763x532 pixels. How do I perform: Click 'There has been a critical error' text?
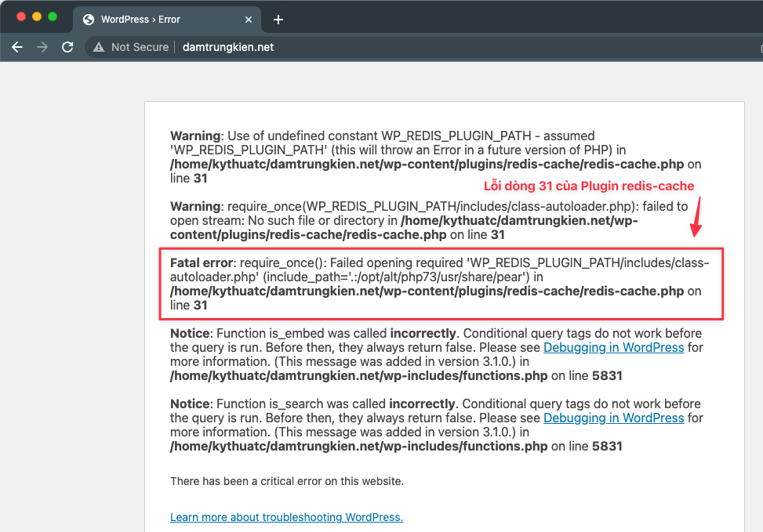286,481
